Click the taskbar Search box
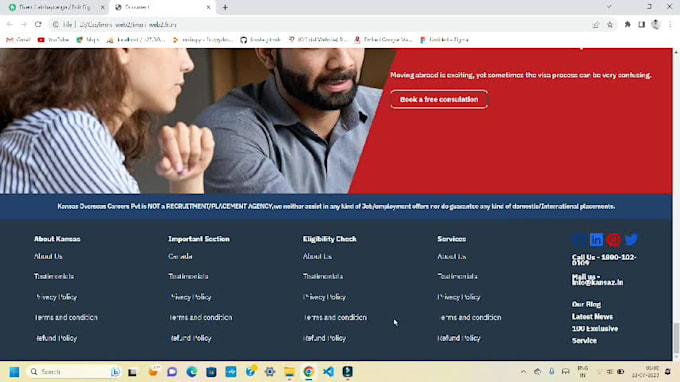The width and height of the screenshot is (680, 382). [x=75, y=372]
